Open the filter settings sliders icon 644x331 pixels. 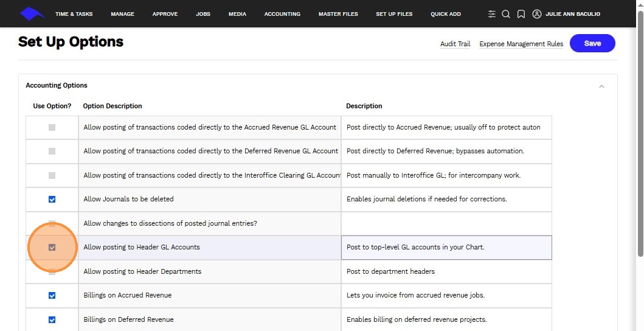pos(492,14)
